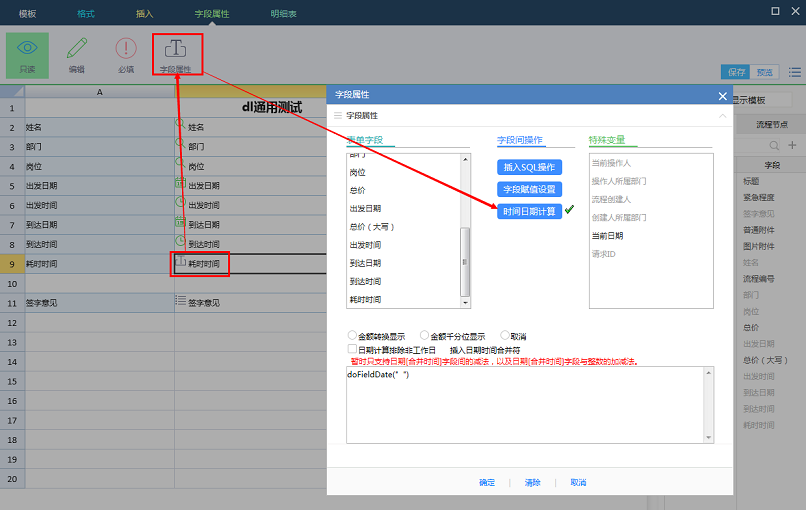
Task: Click the plus icon in right panel
Action: [792, 145]
